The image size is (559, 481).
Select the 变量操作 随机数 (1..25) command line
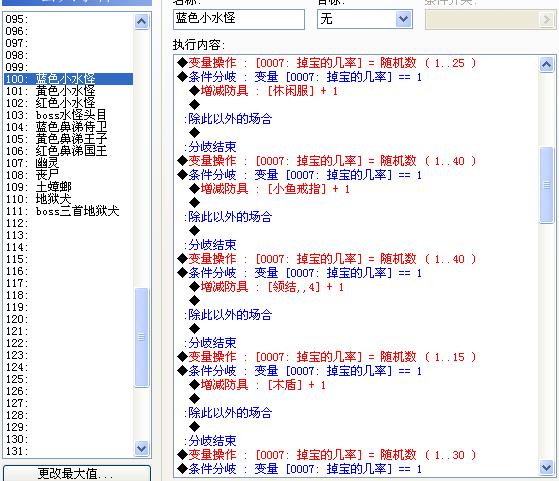(x=327, y=63)
